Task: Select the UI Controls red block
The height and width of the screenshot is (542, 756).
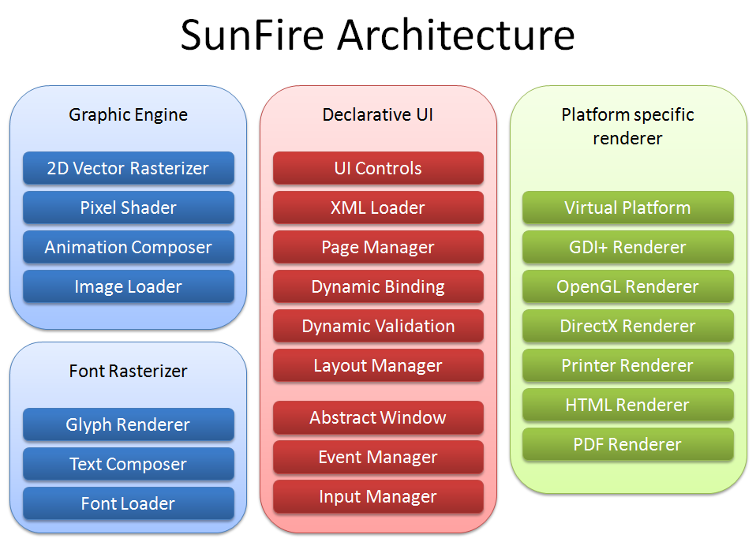Action: pos(378,168)
